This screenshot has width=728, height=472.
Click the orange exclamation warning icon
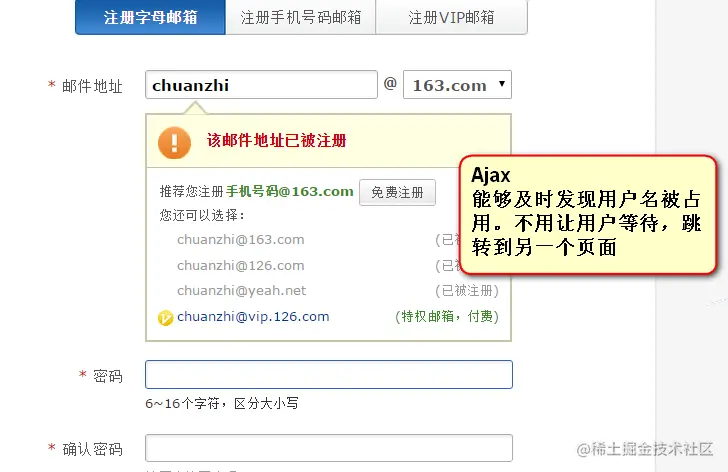click(175, 142)
